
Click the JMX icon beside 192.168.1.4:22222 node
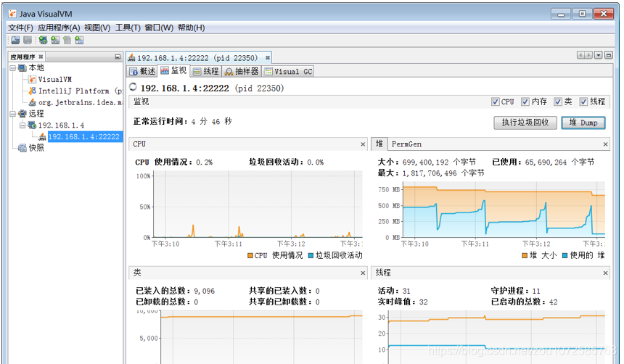click(42, 137)
